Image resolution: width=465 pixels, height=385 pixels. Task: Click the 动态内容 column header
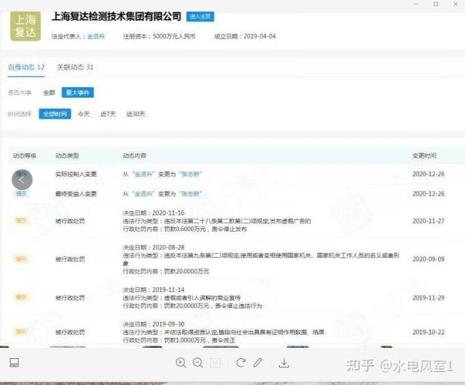[x=134, y=156]
